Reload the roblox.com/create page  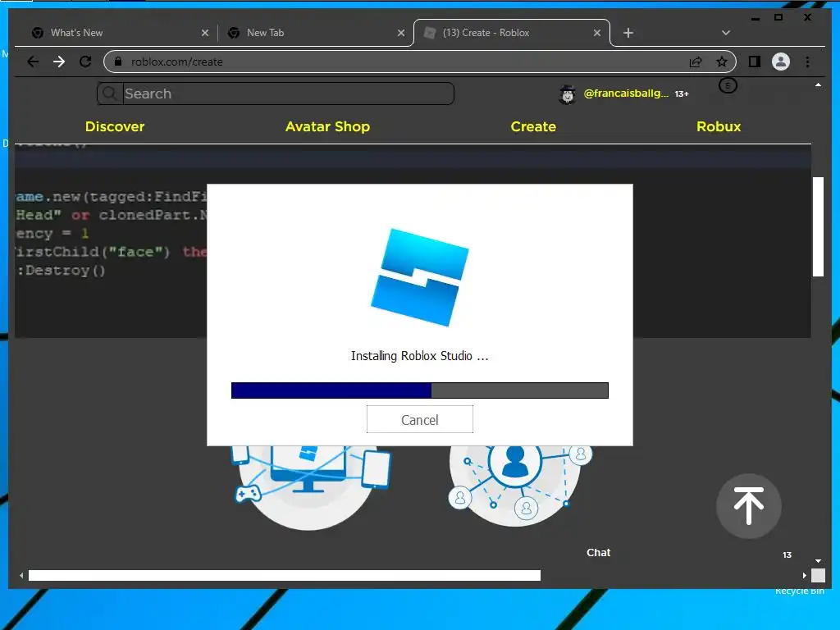click(85, 62)
